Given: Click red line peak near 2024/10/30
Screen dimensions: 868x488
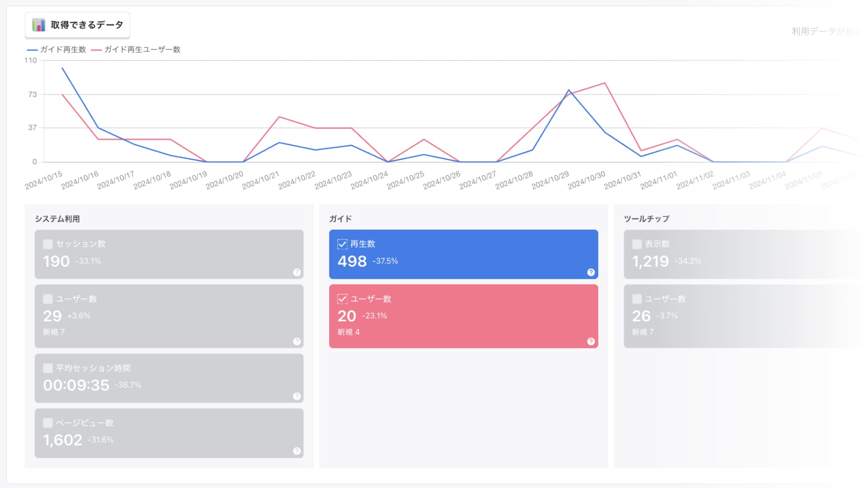Looking at the screenshot, I should 605,83.
